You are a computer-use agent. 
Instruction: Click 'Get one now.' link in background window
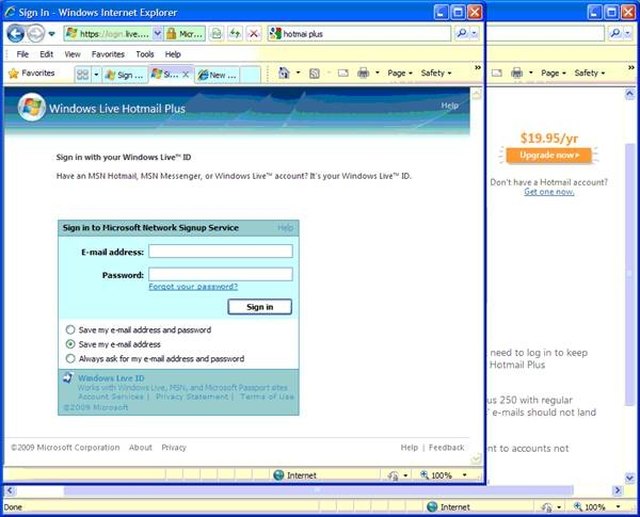click(549, 192)
